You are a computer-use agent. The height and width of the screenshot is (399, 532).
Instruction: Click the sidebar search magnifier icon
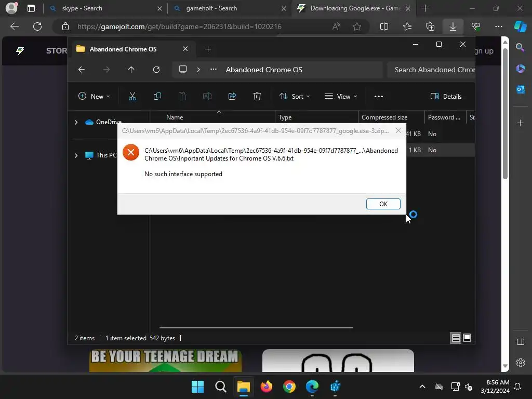click(x=520, y=47)
